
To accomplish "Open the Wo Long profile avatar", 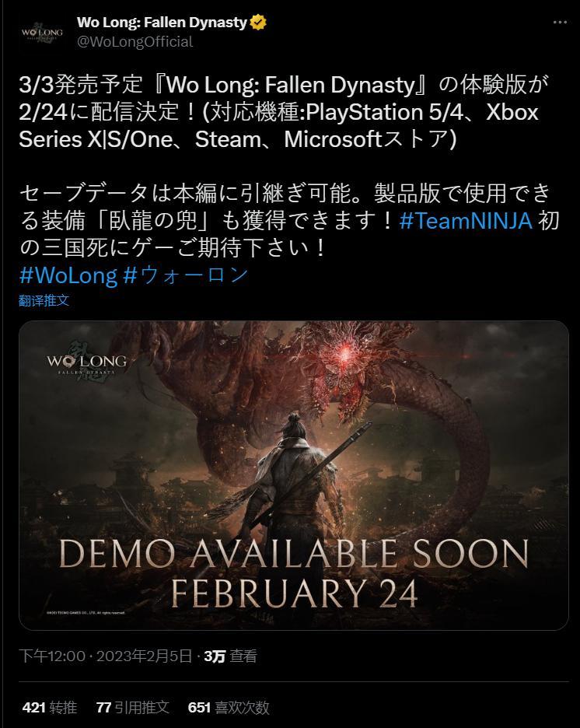I will 42,33.
